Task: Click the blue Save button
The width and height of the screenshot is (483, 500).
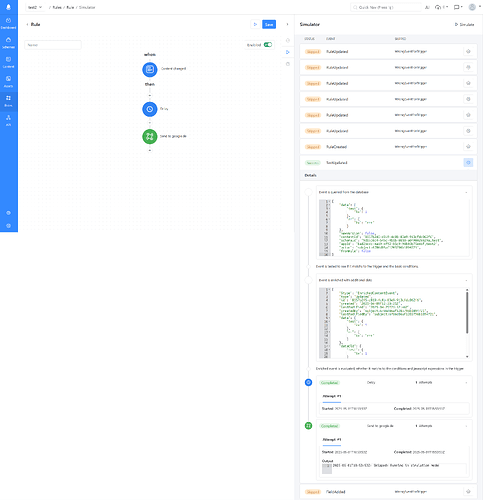Action: [269, 24]
